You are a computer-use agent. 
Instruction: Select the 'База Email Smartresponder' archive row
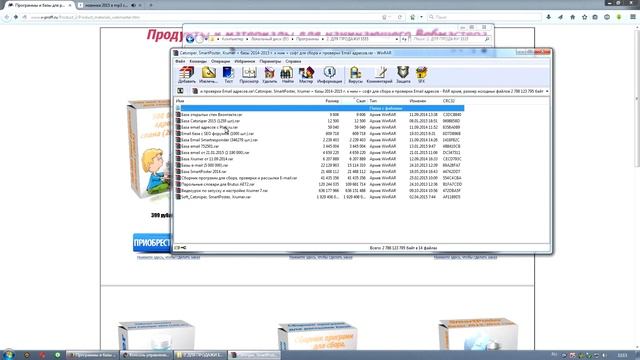319,140
